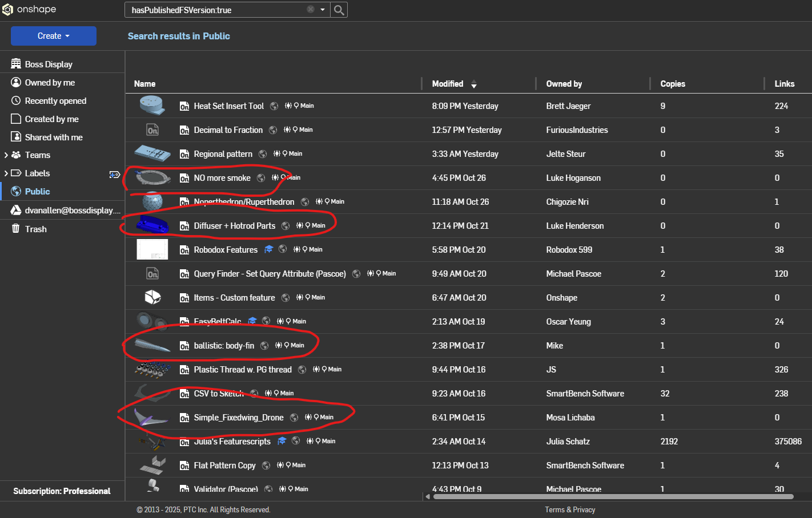
Task: Click the globe icon beside Items - Custom feature
Action: pos(286,298)
